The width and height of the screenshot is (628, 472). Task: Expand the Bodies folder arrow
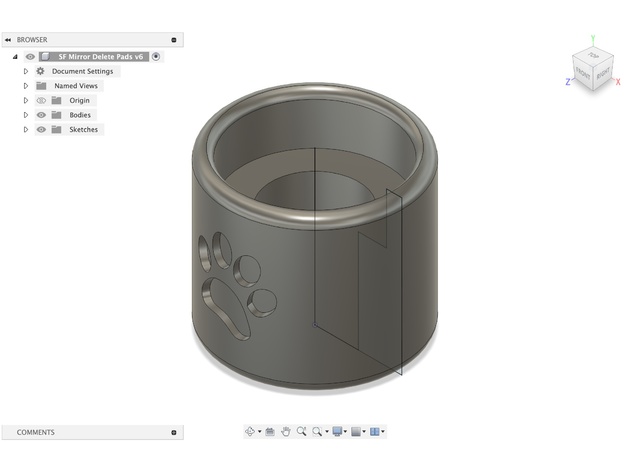pyautogui.click(x=26, y=115)
